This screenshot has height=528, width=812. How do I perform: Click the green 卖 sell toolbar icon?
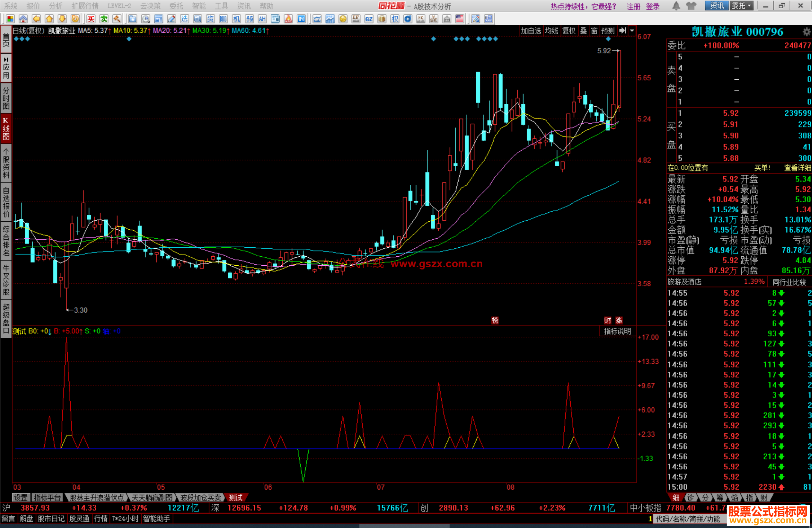104,19
